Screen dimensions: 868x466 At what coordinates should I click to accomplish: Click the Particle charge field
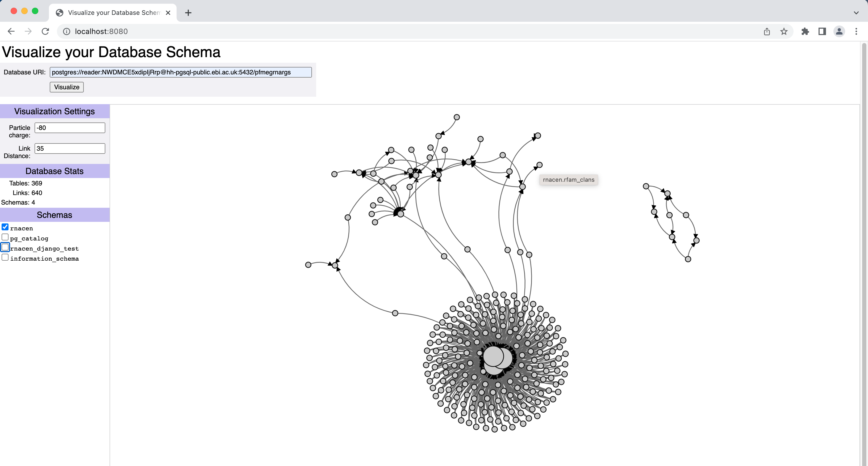70,128
